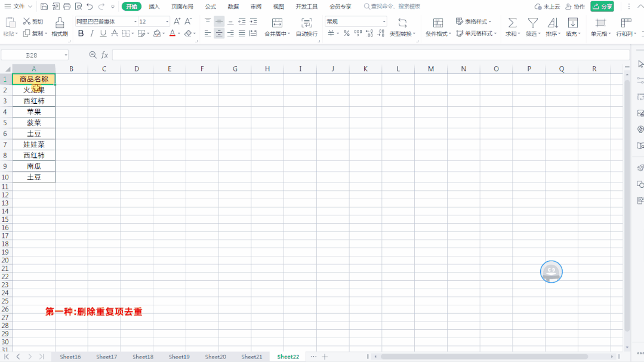Align text right
Viewport: 644px width, 362px height.
pos(230,33)
